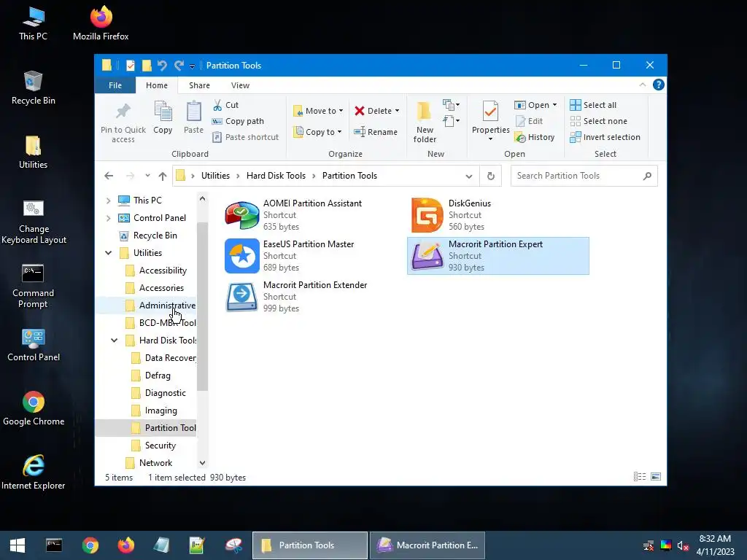This screenshot has width=747, height=560.
Task: Switch to the View ribbon tab
Action: [x=240, y=85]
